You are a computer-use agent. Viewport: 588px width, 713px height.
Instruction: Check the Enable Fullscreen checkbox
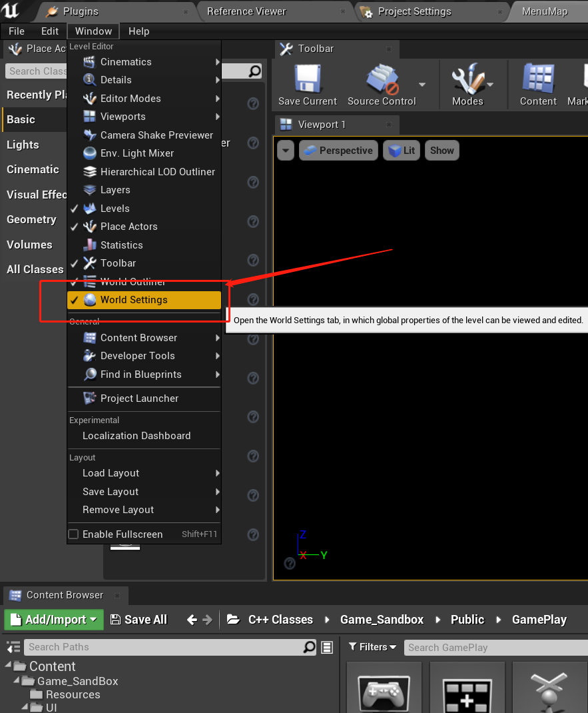pos(74,534)
